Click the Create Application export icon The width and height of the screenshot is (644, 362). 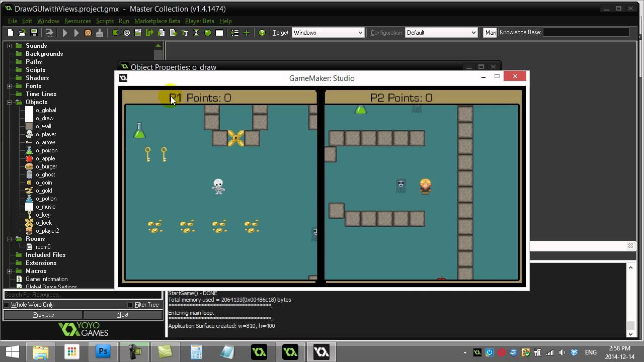49,33
